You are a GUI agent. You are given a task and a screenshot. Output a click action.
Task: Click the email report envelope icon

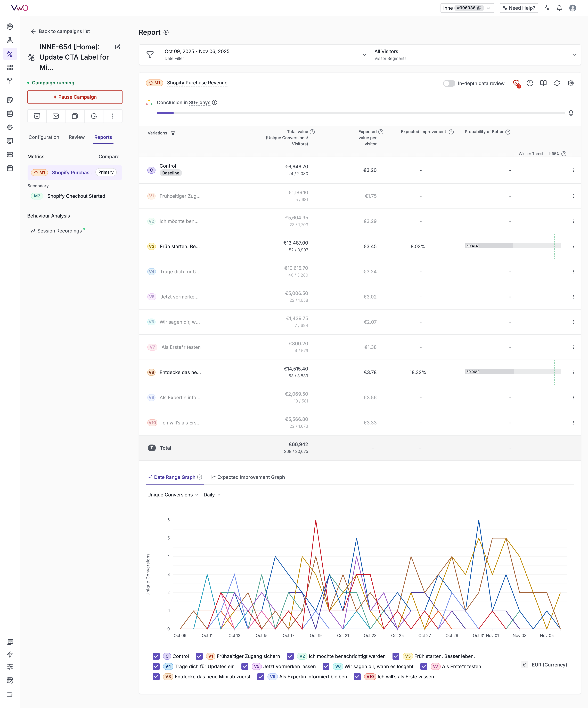click(x=56, y=116)
